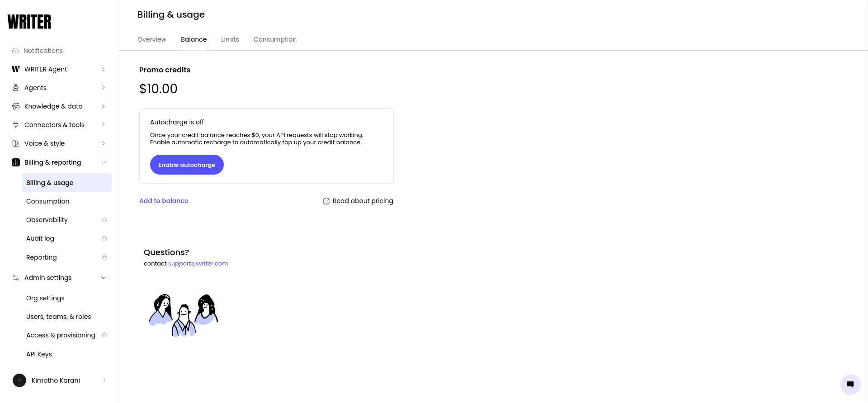This screenshot has height=403, width=868.
Task: Click the Billing & reporting chart icon
Action: click(x=16, y=162)
